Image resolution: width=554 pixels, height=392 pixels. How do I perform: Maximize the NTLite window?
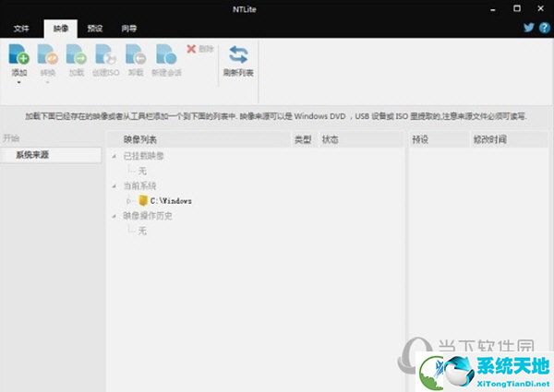(x=517, y=8)
